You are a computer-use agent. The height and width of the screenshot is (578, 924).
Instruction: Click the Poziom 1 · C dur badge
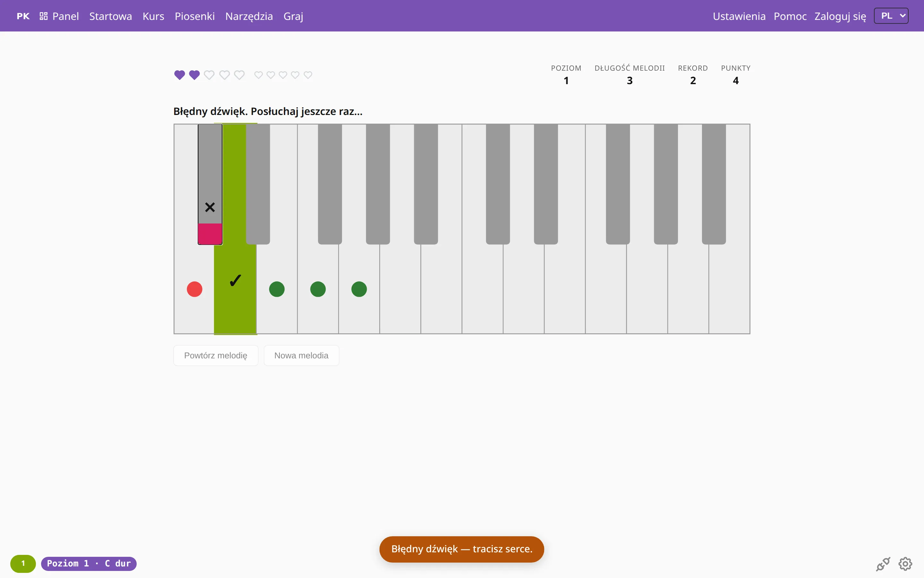point(89,564)
